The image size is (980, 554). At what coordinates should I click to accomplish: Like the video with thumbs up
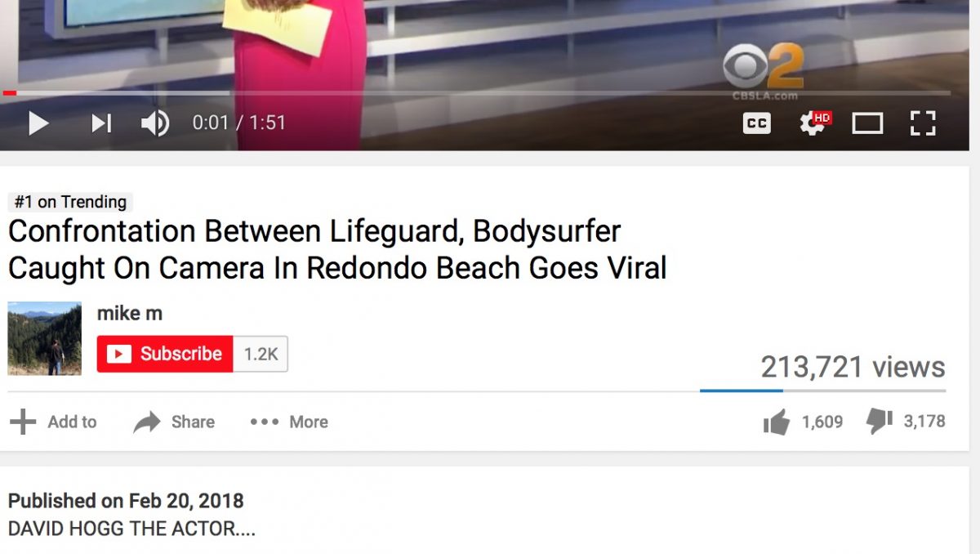click(x=777, y=422)
